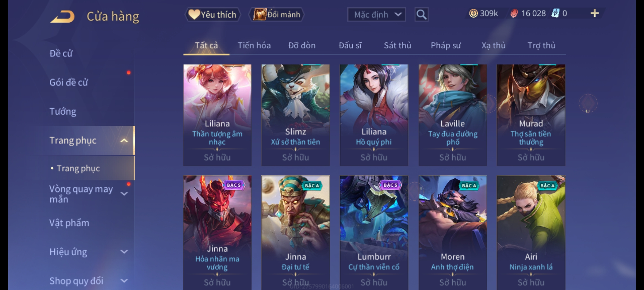Tap the red gem 16 028 icon
This screenshot has height=290, width=644.
click(514, 13)
